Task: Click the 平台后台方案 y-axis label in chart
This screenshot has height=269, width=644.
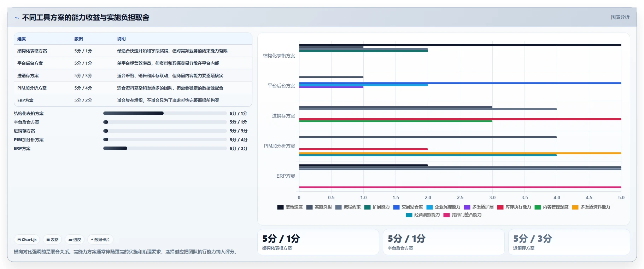Action: tap(281, 86)
